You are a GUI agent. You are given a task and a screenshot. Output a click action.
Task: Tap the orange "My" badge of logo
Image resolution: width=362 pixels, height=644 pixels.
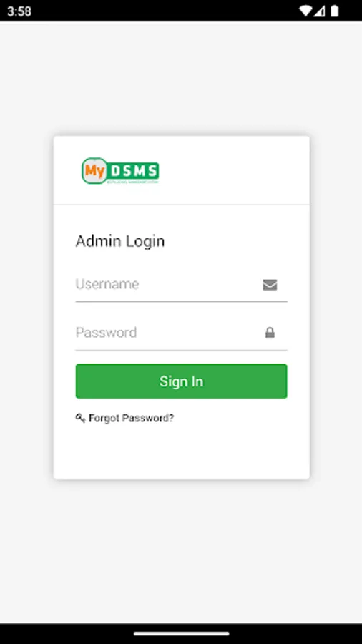(x=95, y=171)
